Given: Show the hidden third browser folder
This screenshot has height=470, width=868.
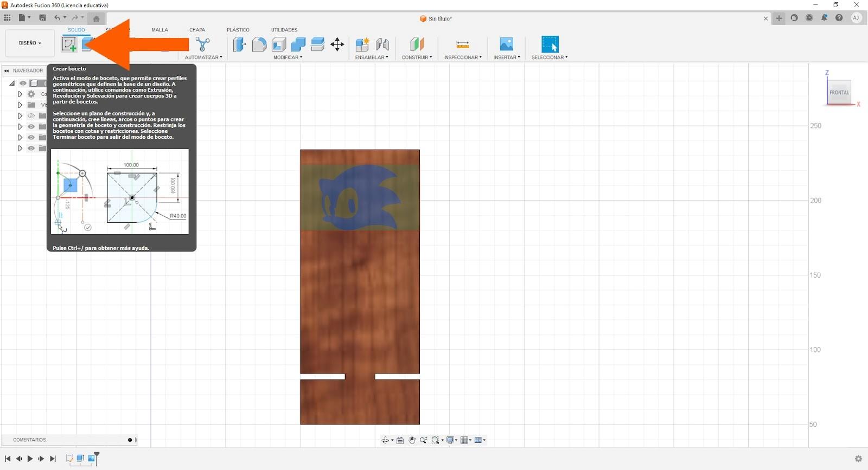Looking at the screenshot, I should click(x=31, y=115).
